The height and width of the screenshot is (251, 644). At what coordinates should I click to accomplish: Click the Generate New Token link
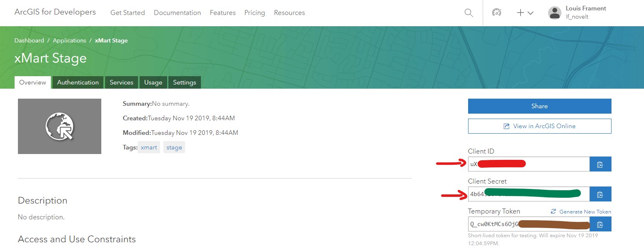[x=581, y=211]
